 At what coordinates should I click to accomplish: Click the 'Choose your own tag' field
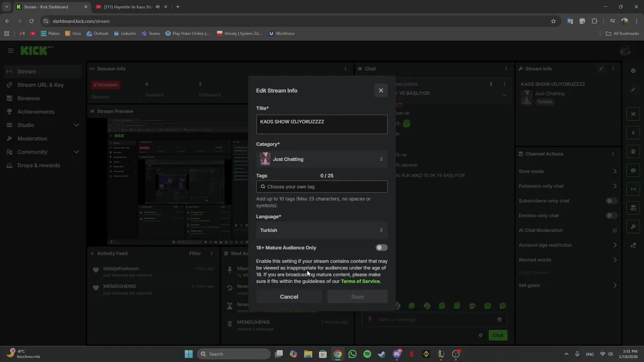(x=321, y=187)
